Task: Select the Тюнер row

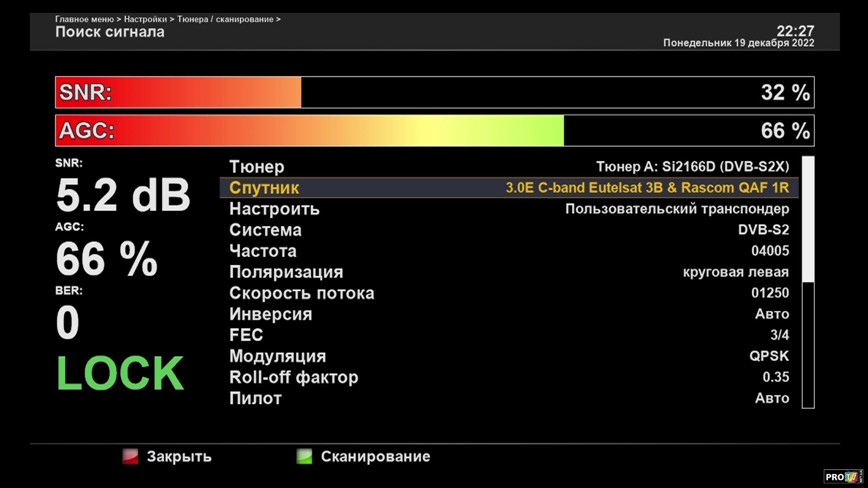Action: pos(509,167)
